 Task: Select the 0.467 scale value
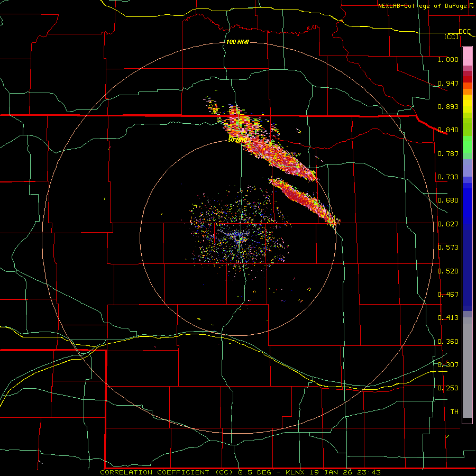tap(448, 295)
